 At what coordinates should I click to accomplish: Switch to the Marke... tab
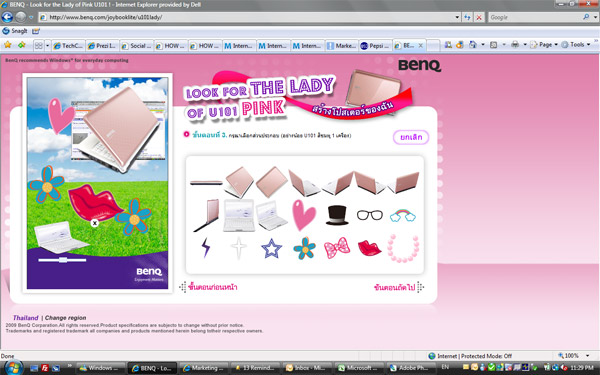pyautogui.click(x=341, y=46)
